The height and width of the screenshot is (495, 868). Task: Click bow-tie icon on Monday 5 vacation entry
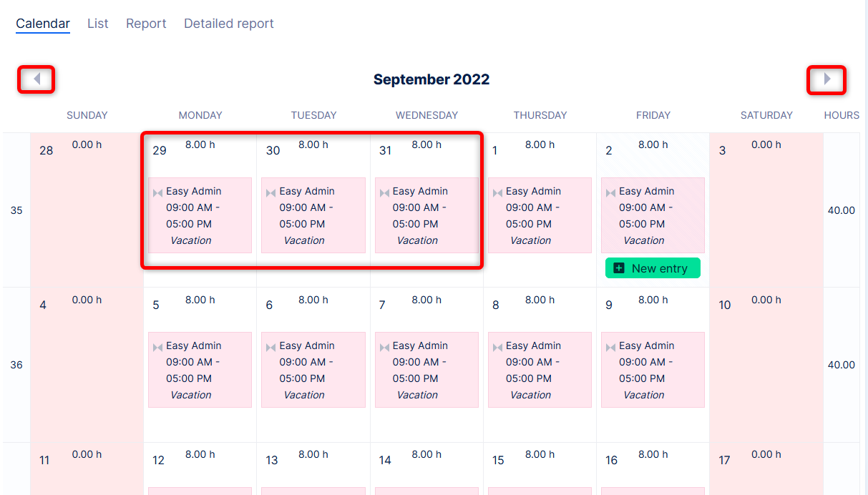tap(157, 347)
